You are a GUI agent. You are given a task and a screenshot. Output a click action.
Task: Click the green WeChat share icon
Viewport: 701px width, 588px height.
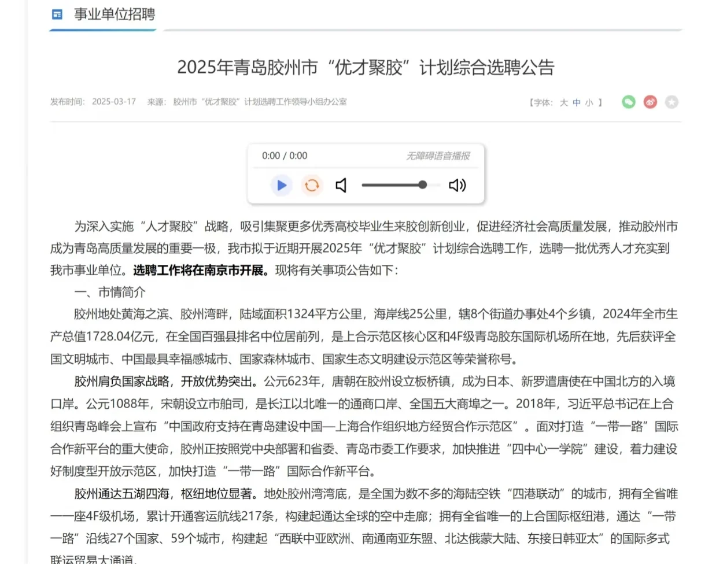tap(628, 102)
